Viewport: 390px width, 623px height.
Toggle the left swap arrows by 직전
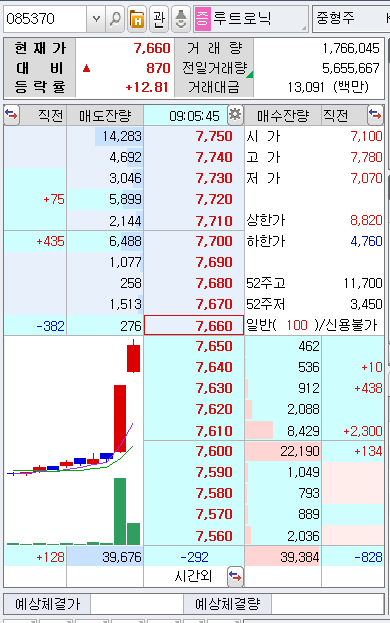[x=11, y=115]
